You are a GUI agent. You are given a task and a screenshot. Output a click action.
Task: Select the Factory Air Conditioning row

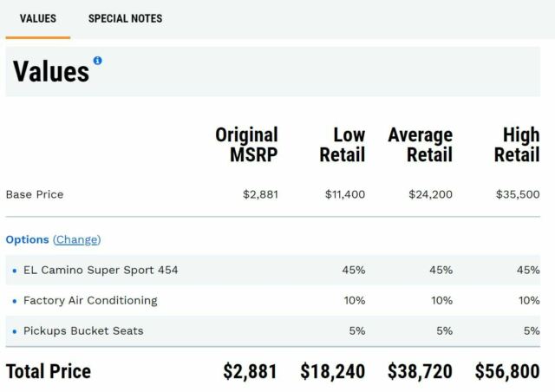(x=273, y=300)
